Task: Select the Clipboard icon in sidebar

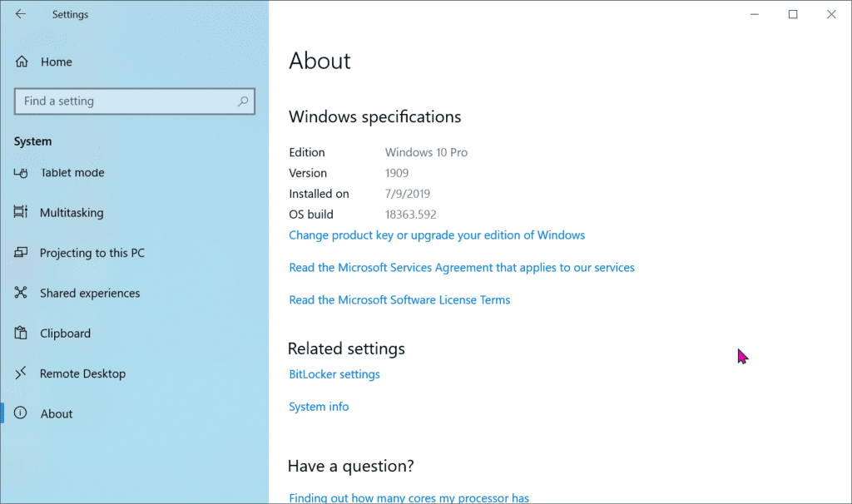Action: (x=21, y=333)
